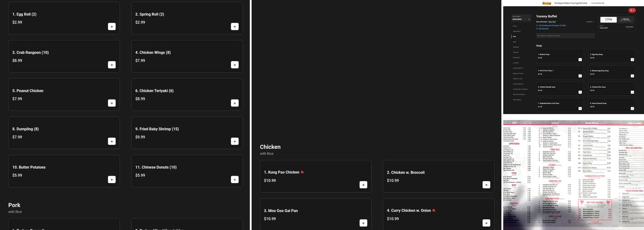Add Crab Rangoon (10) to order
The image size is (644, 230).
click(112, 65)
